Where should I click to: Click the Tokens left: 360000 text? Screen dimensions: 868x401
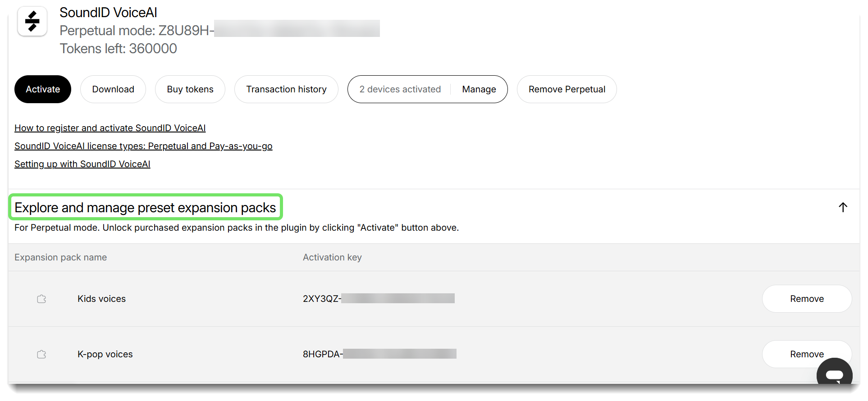point(118,48)
